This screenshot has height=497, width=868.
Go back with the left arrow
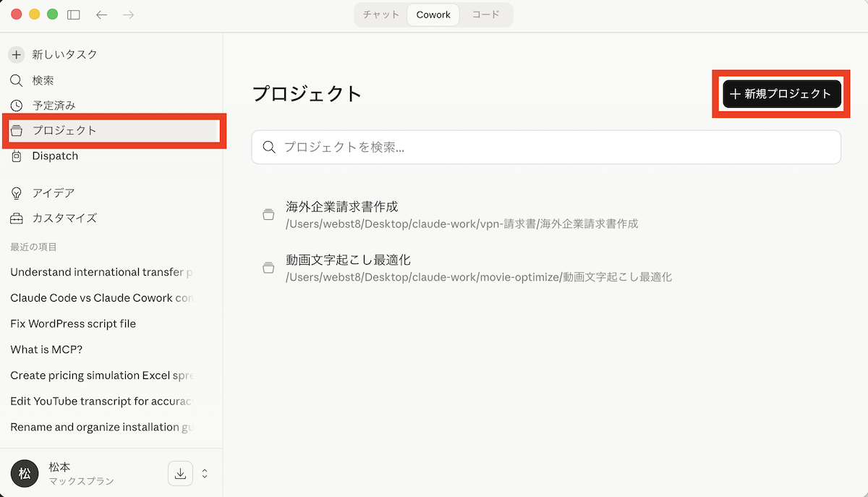click(102, 14)
